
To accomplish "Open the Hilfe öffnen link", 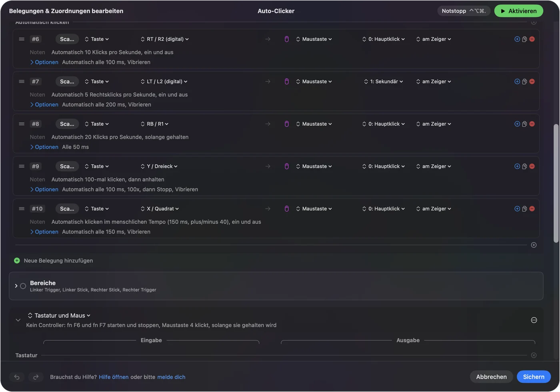I will (x=114, y=377).
